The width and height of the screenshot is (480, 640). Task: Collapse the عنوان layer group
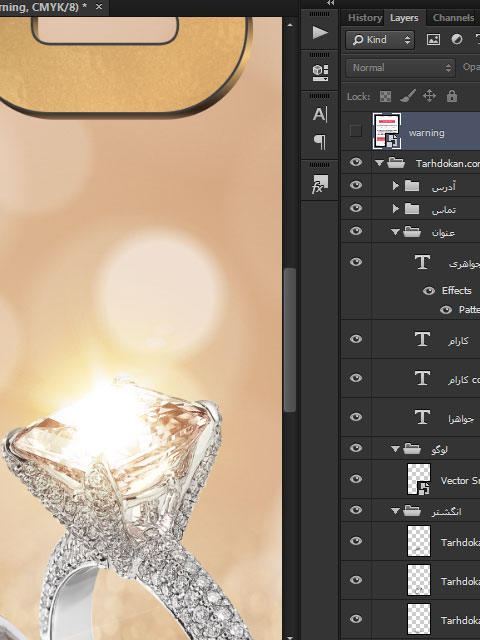click(x=395, y=232)
